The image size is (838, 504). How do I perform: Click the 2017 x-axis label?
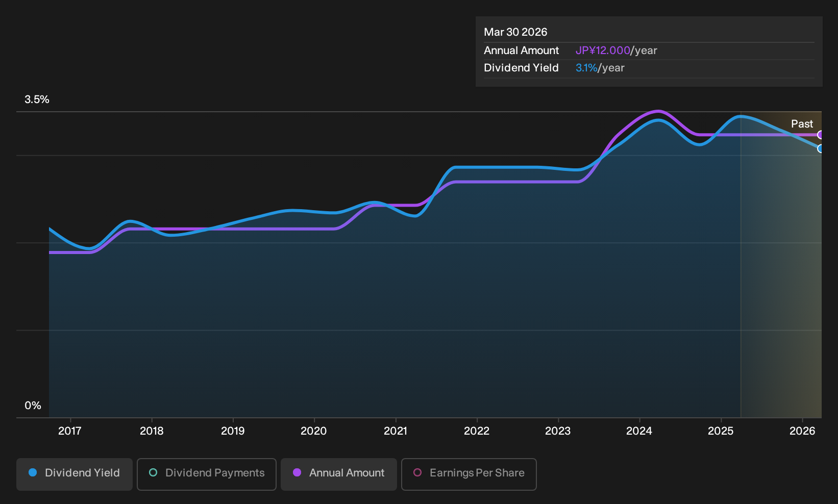[x=70, y=431]
